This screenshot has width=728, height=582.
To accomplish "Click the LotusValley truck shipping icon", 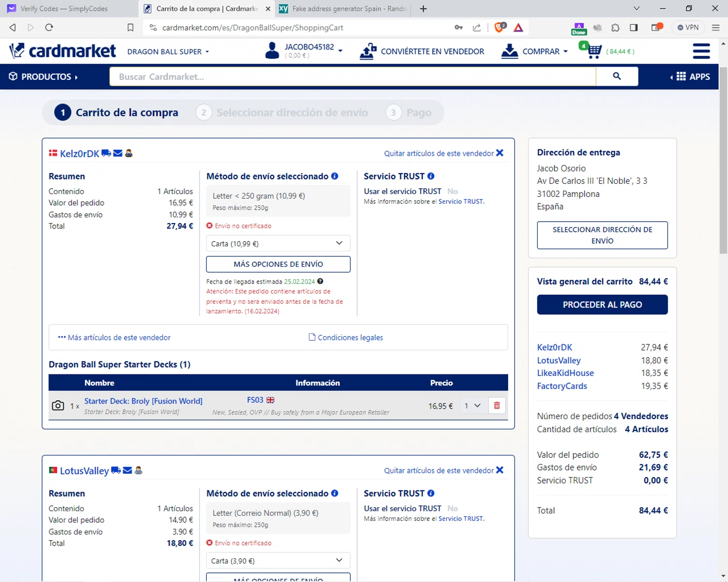I will pyautogui.click(x=116, y=470).
